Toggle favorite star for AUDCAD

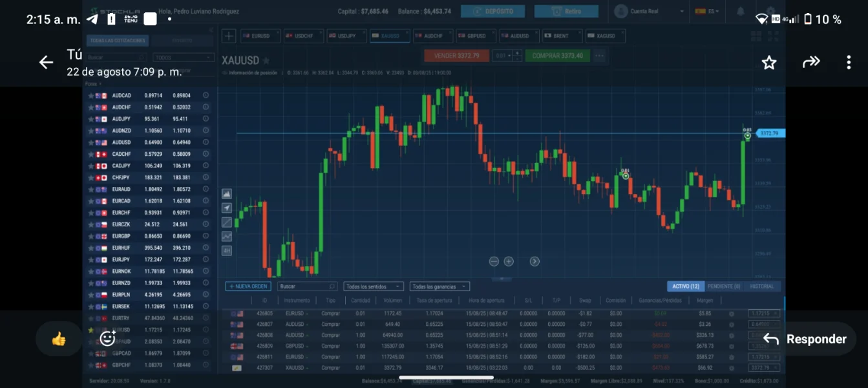point(91,96)
